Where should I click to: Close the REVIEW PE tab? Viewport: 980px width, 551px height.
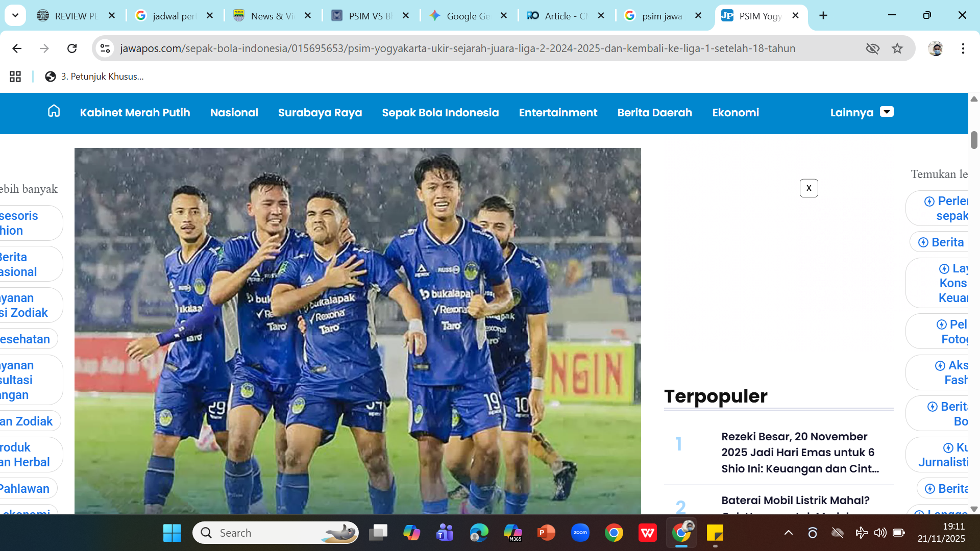point(112,16)
